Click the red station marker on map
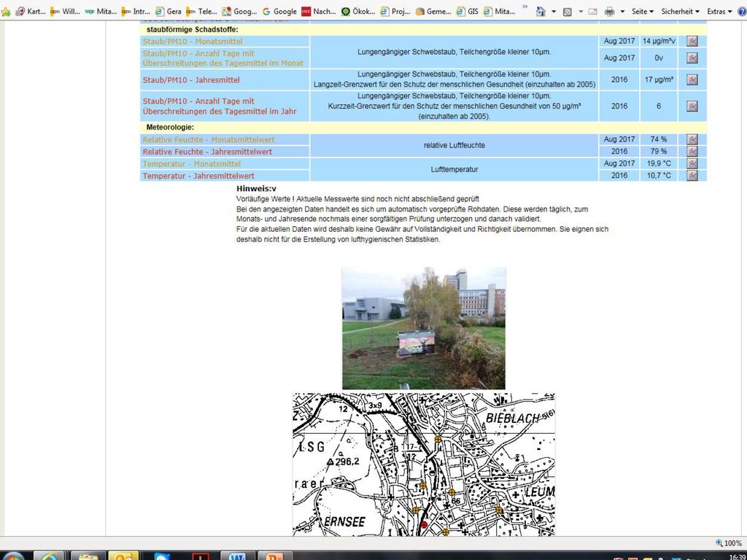The width and height of the screenshot is (747, 560). click(x=424, y=525)
